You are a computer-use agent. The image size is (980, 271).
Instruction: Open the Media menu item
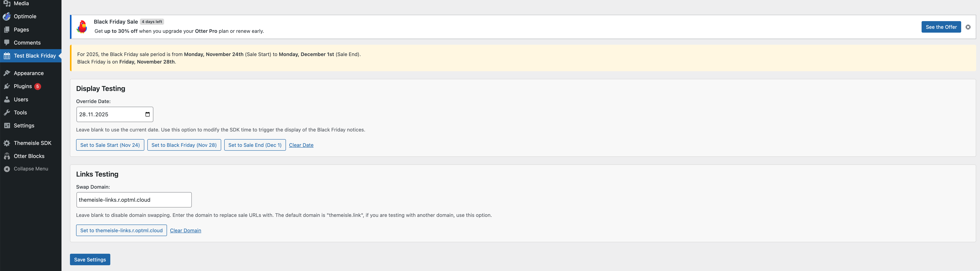[x=21, y=3]
